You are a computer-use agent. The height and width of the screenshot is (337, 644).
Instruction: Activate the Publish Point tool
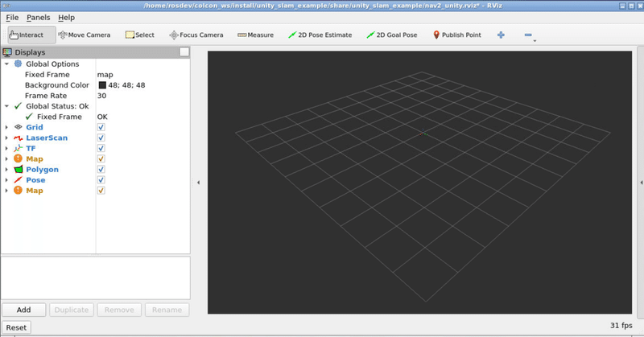(x=456, y=35)
